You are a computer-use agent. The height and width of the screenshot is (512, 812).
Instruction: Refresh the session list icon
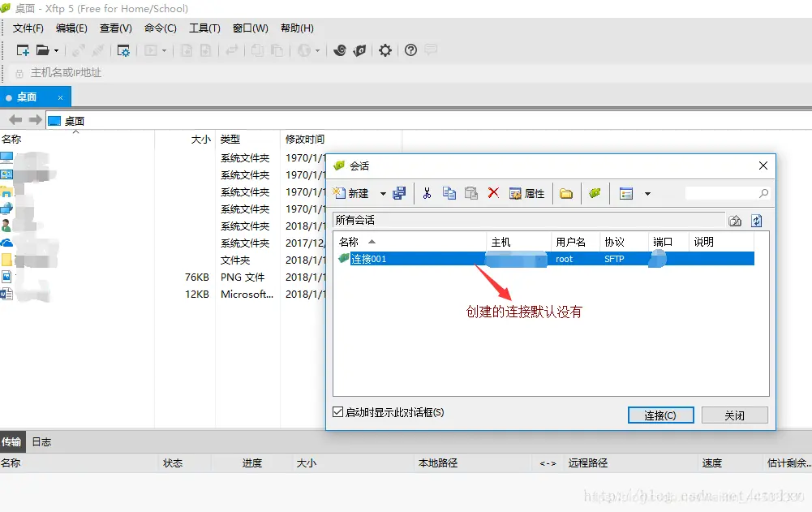coord(757,221)
